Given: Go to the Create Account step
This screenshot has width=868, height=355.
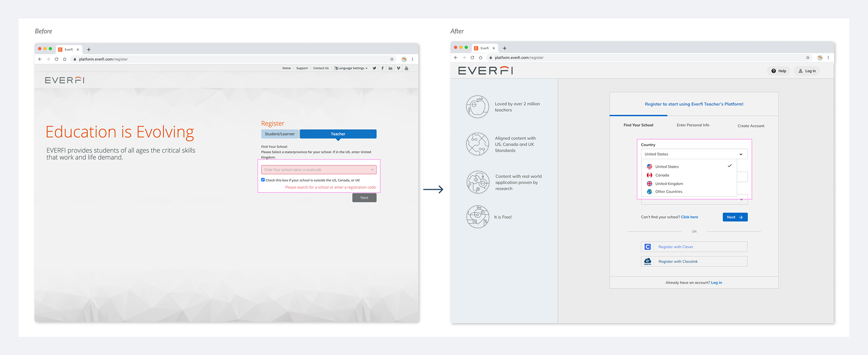Looking at the screenshot, I should coord(751,126).
